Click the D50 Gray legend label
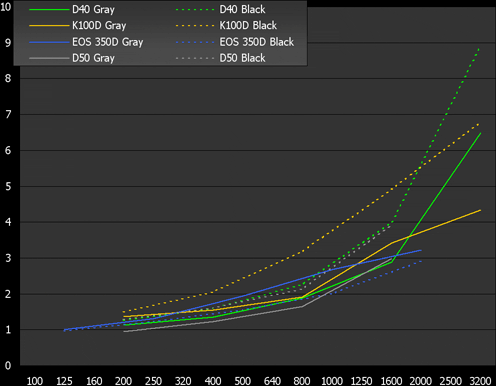 coord(93,58)
